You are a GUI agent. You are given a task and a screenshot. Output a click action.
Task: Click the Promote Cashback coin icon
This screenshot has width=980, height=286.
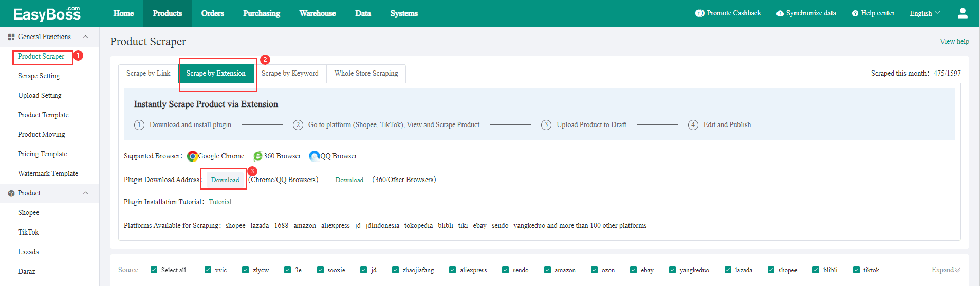click(x=699, y=13)
